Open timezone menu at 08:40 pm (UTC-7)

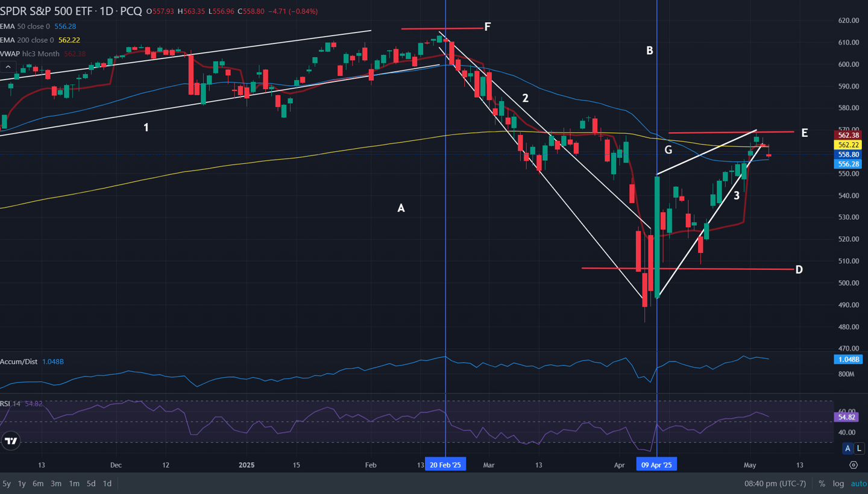tap(775, 484)
